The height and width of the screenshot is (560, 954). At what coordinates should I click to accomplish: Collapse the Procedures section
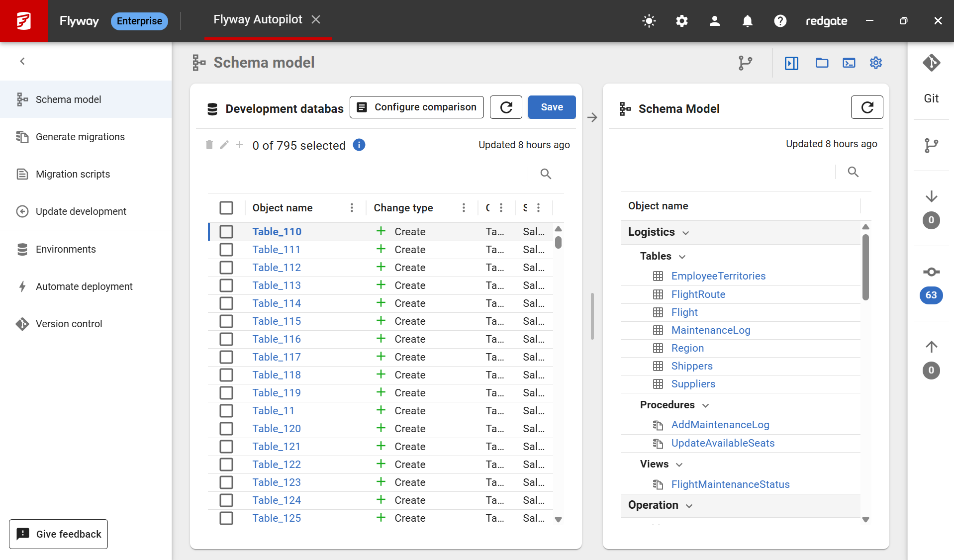point(706,405)
